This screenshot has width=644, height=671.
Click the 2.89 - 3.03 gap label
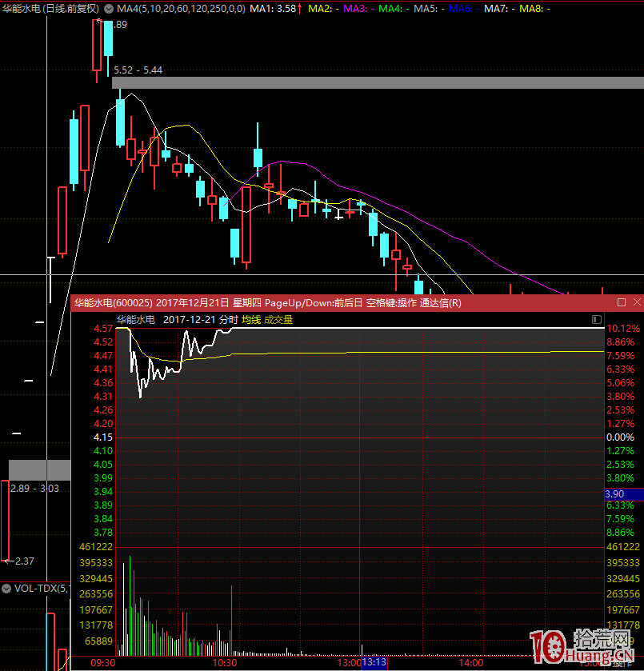[x=34, y=489]
